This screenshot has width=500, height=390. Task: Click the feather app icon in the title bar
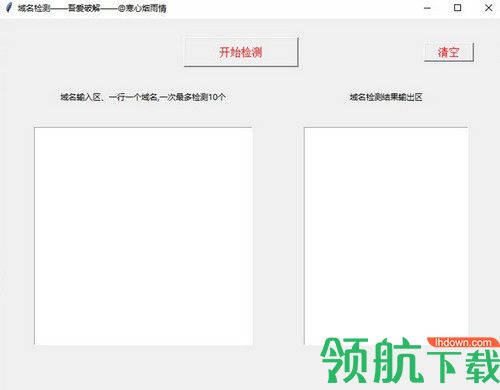(x=9, y=8)
